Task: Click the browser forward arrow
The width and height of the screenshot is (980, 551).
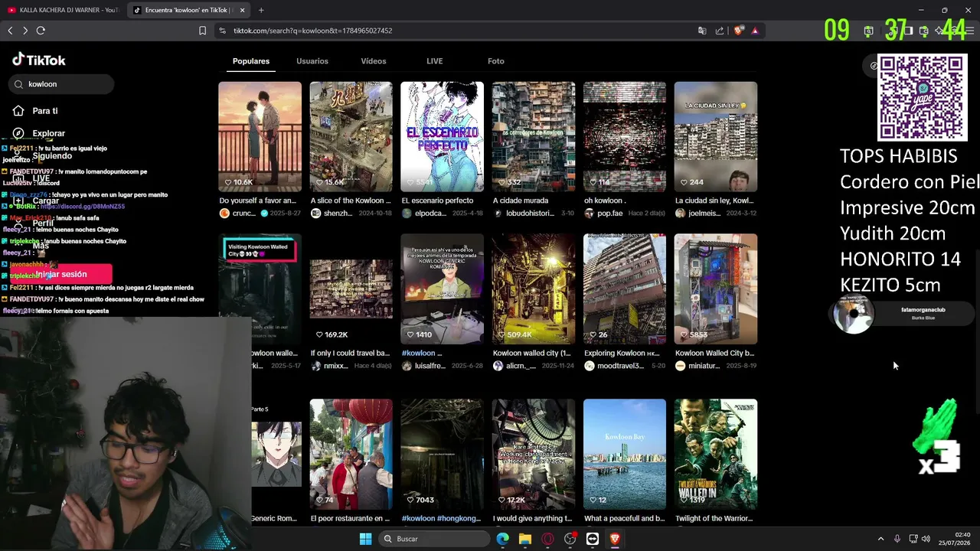Action: pos(25,31)
